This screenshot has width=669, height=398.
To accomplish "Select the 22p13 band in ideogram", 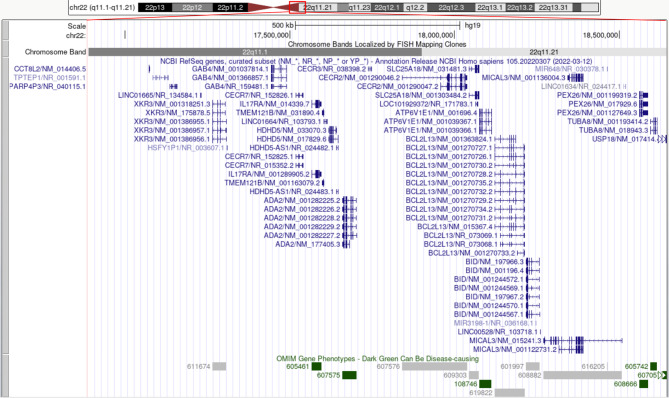I will 155,7.
